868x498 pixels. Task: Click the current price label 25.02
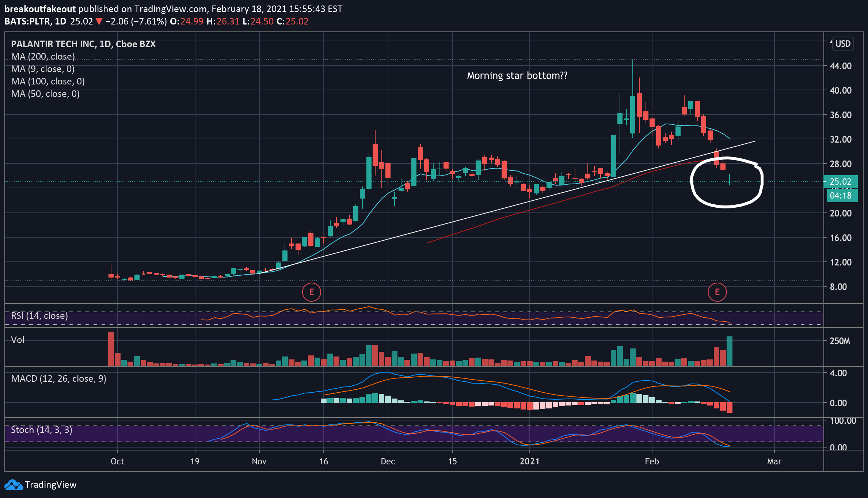840,182
